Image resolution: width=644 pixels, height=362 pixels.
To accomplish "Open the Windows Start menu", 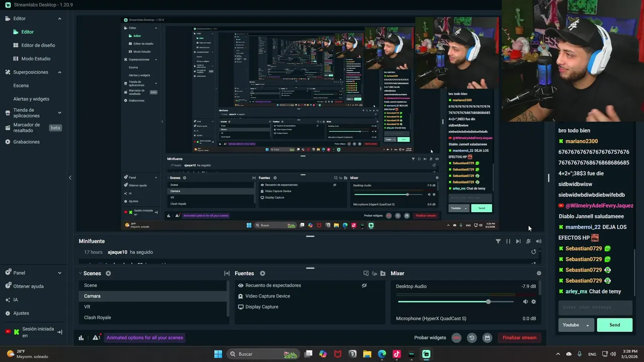I will coord(218,354).
